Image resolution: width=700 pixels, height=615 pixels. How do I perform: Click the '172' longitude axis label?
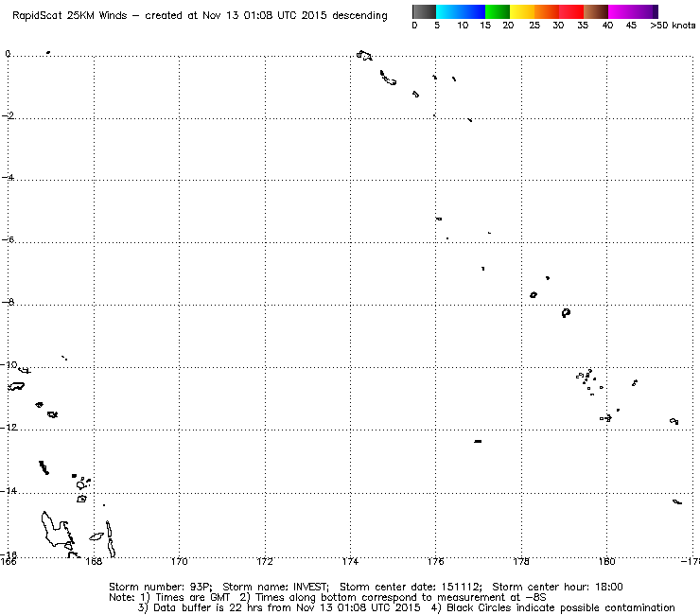pos(265,561)
